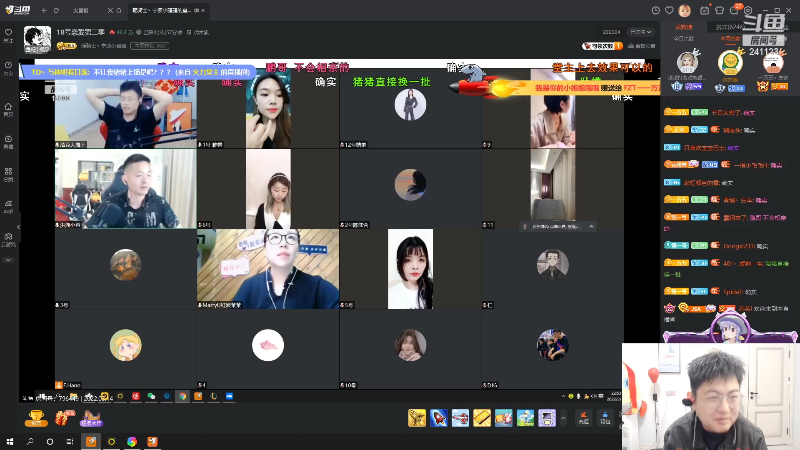Open followed channels heart icon at top right
The image size is (800, 450).
669,10
